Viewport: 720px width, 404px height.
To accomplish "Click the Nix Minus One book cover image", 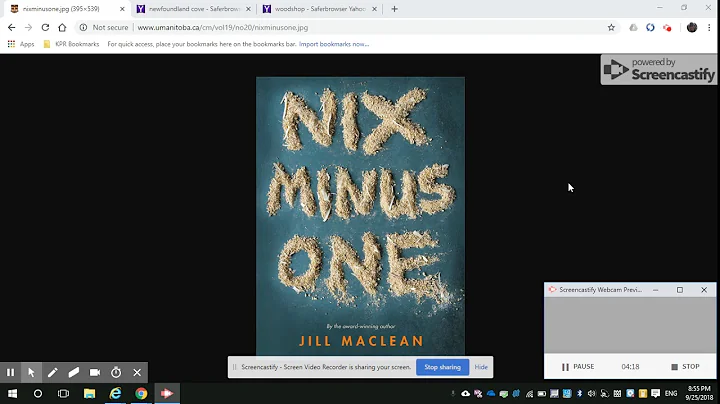I will pyautogui.click(x=360, y=216).
